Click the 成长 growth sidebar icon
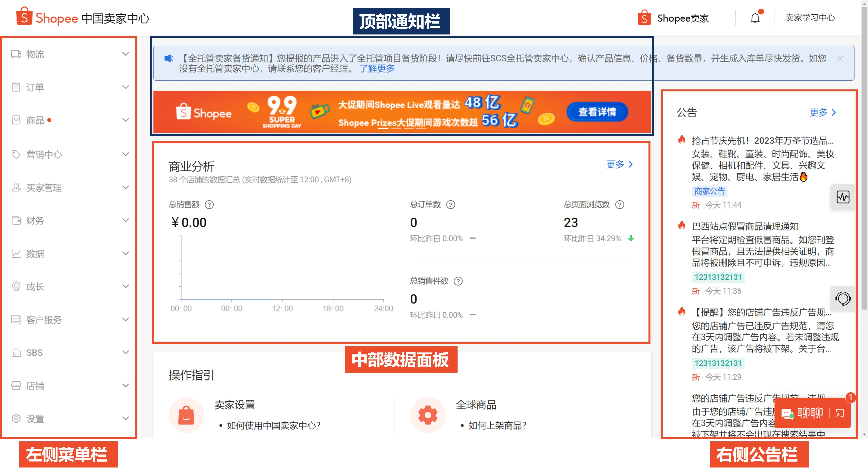The width and height of the screenshot is (868, 474). tap(16, 287)
